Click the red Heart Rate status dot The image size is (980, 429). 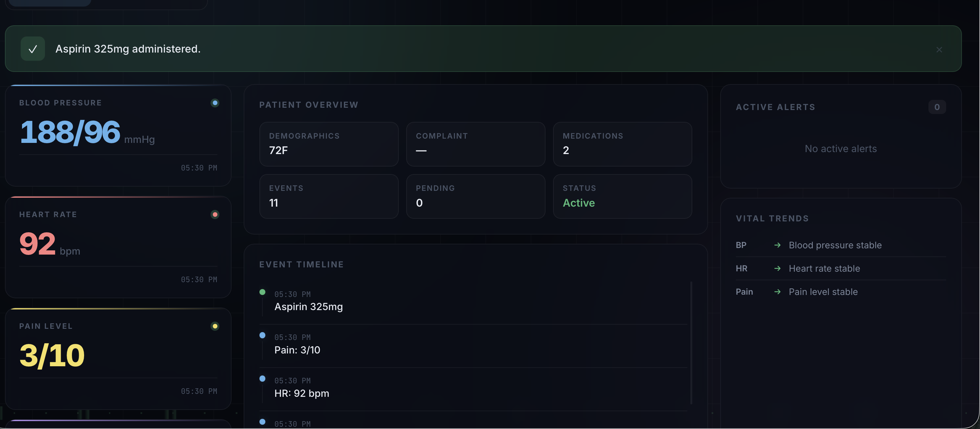pos(215,214)
